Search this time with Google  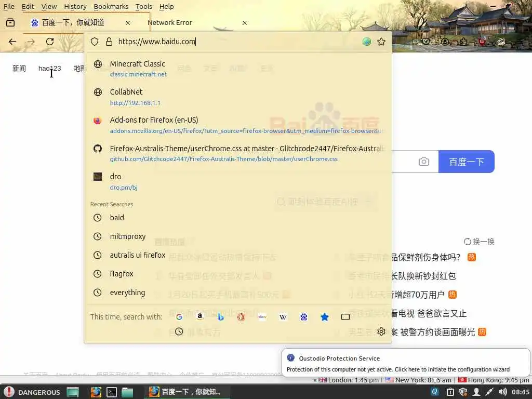pyautogui.click(x=179, y=317)
